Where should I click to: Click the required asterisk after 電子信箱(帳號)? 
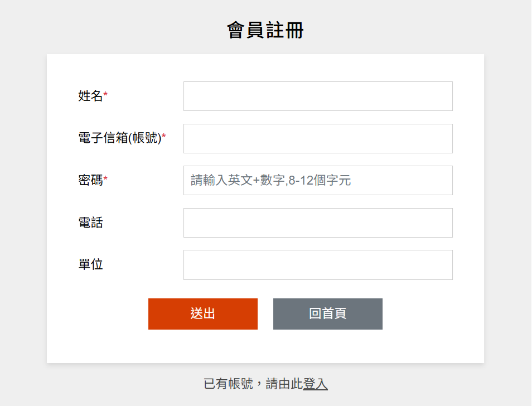coord(164,137)
